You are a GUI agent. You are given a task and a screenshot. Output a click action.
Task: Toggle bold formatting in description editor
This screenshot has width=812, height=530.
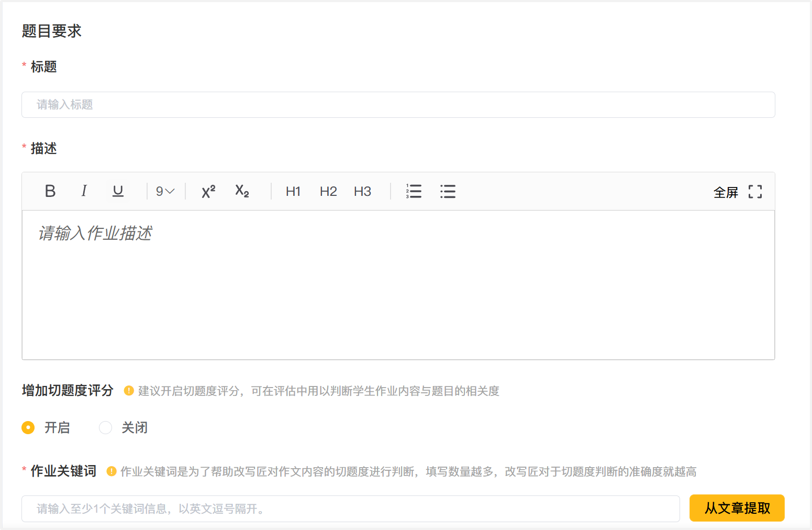[50, 191]
